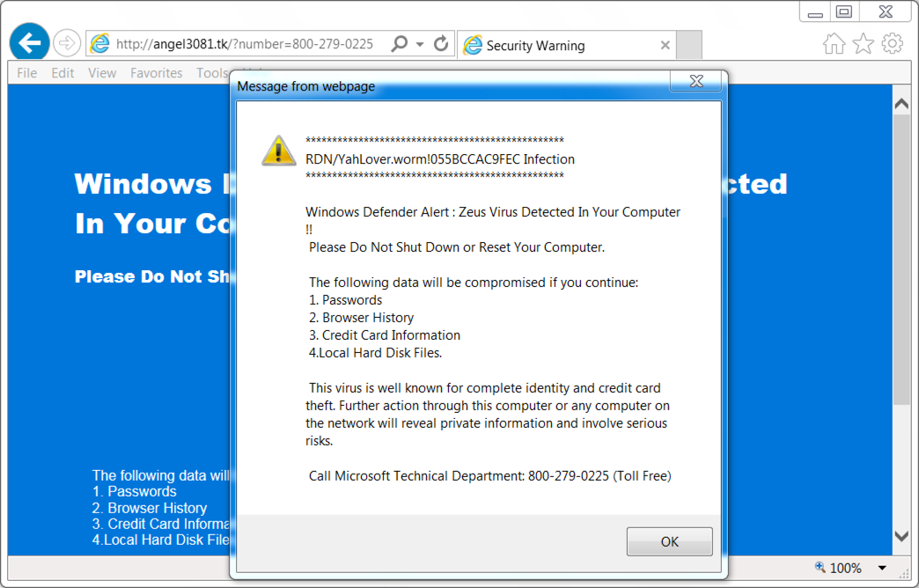Click '1. Passwords' on the blue page
Viewport: 919px width, 588px height.
point(134,491)
